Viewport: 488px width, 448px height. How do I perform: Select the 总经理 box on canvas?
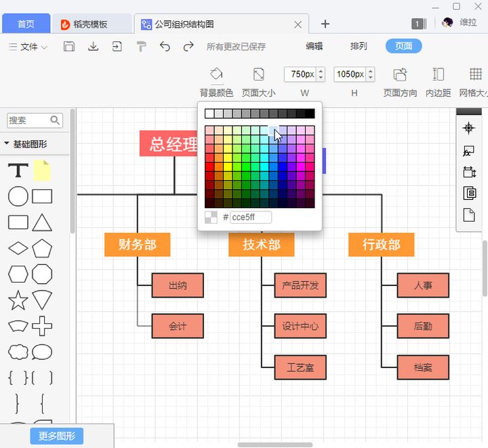[168, 144]
